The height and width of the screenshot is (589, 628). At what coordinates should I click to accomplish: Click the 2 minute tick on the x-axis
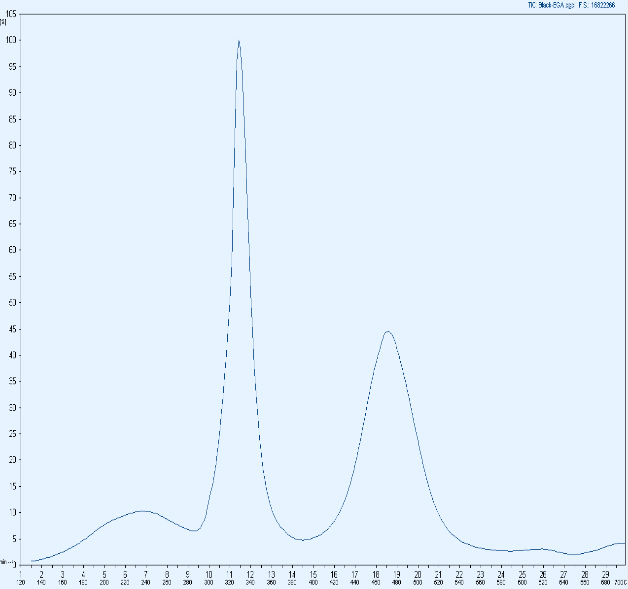(42, 573)
